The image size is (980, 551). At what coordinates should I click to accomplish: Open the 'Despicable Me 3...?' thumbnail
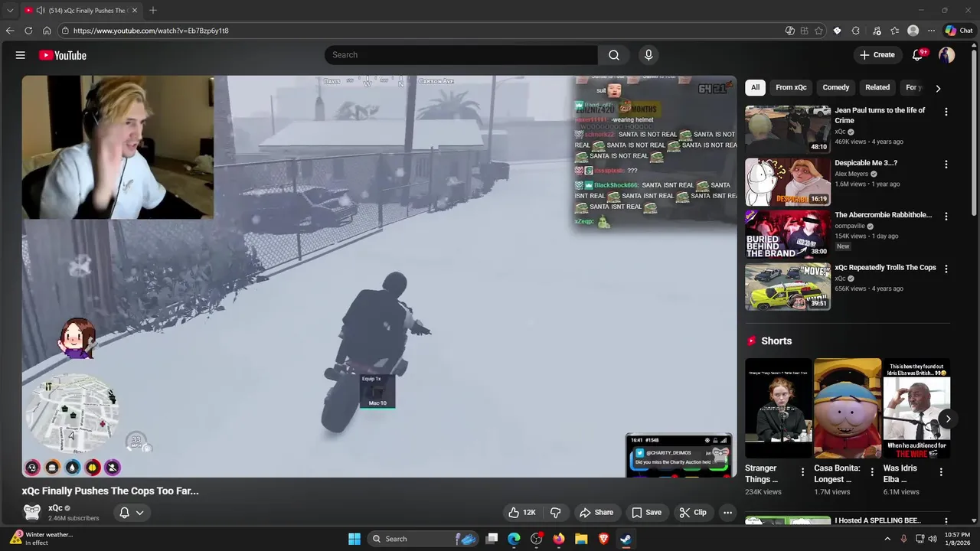coord(788,181)
